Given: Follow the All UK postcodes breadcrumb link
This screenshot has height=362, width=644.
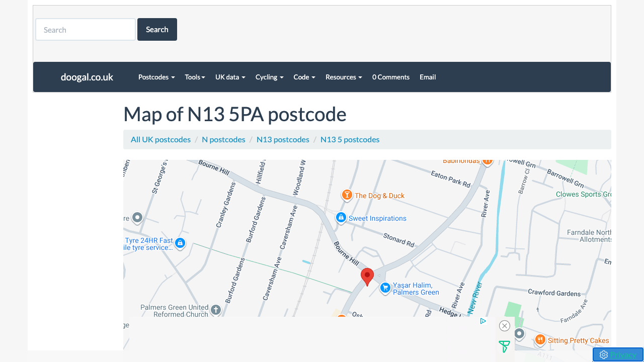Looking at the screenshot, I should (x=160, y=139).
